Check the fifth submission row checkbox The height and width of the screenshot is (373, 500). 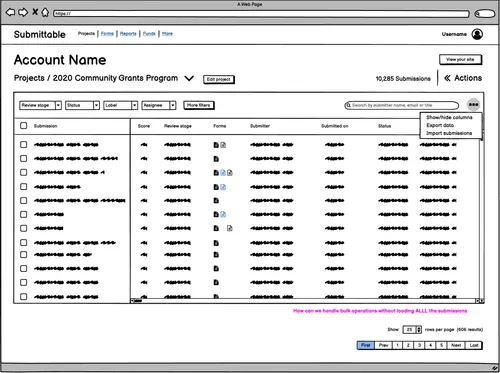pos(23,200)
